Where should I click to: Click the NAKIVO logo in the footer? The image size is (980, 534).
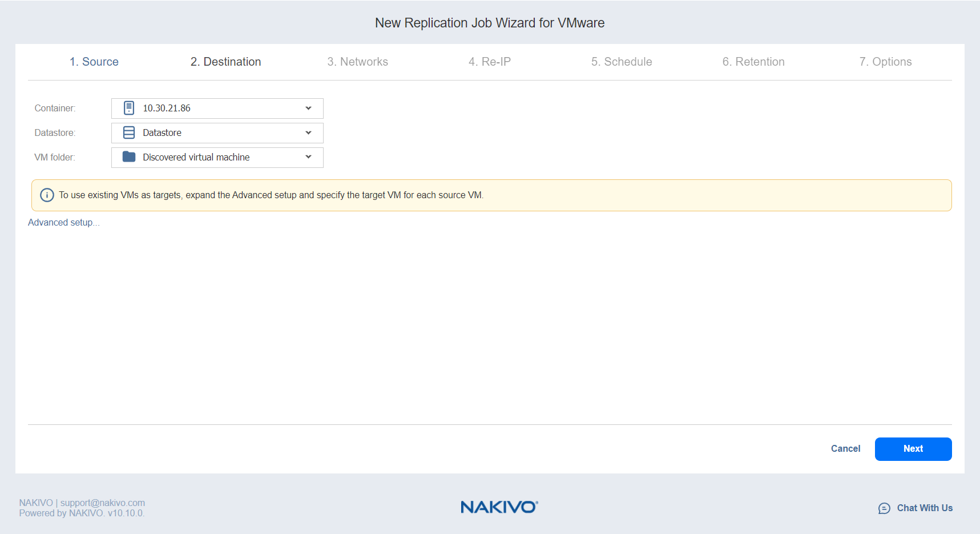[x=499, y=507]
